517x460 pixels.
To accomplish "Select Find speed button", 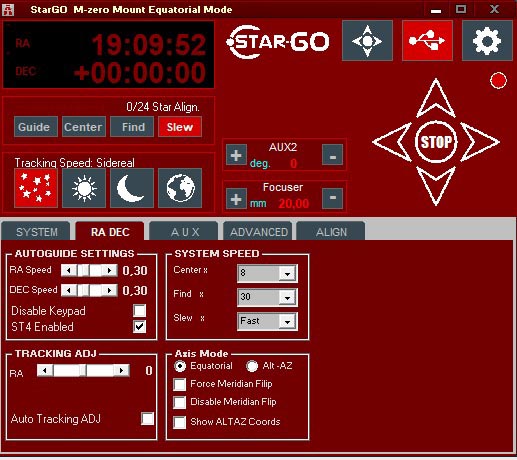I will [132, 127].
